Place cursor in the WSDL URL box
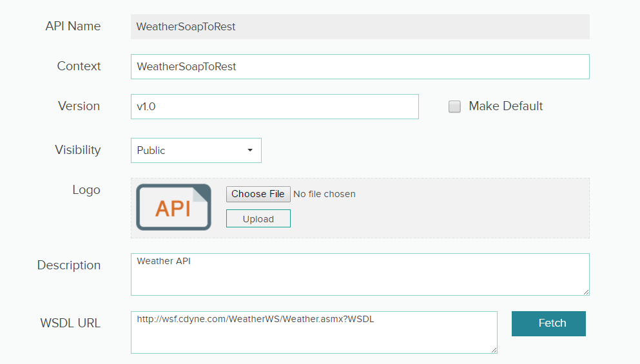 coord(314,332)
